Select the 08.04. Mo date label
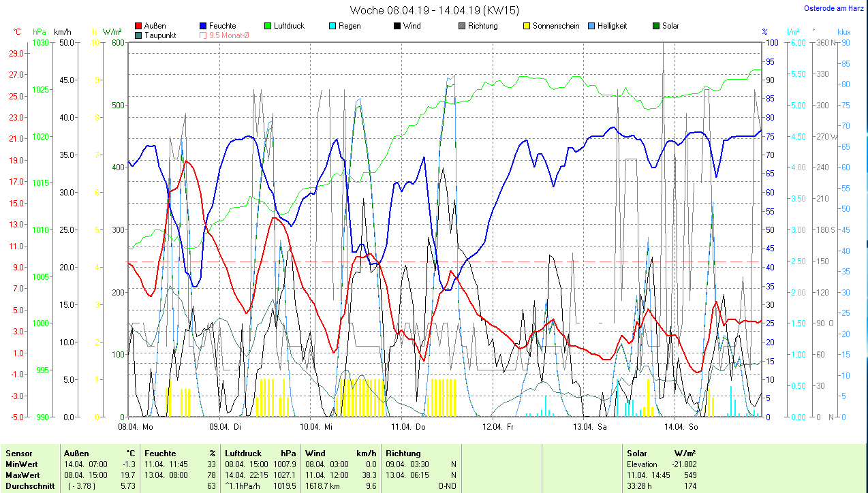Viewport: 868px width, 493px height. 136,427
